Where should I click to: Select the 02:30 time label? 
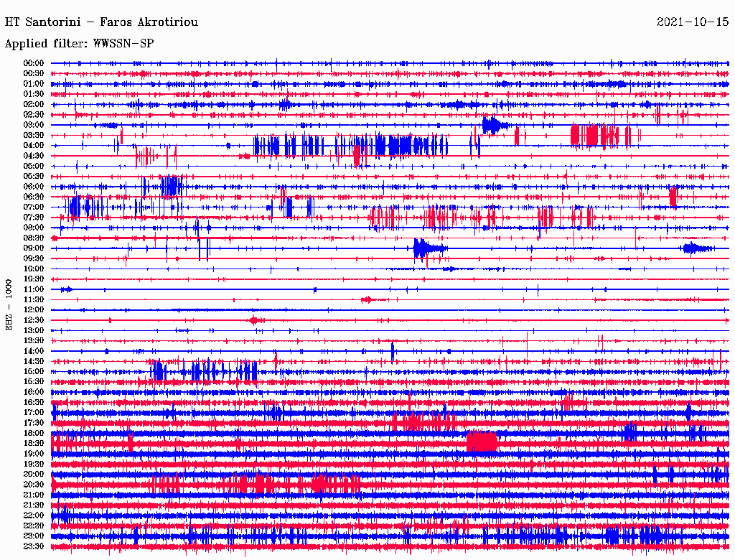point(34,115)
